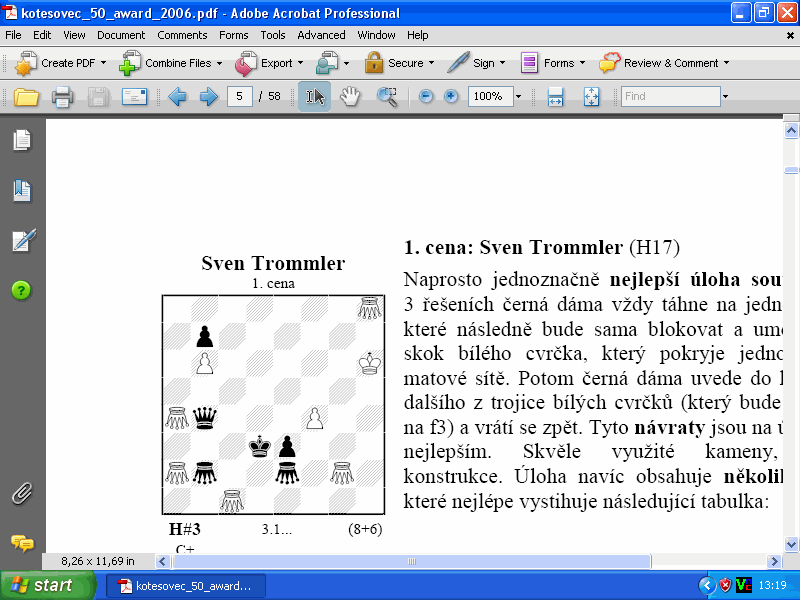This screenshot has height=600, width=800.
Task: Open the zoom percentage dropdown
Action: 518,97
